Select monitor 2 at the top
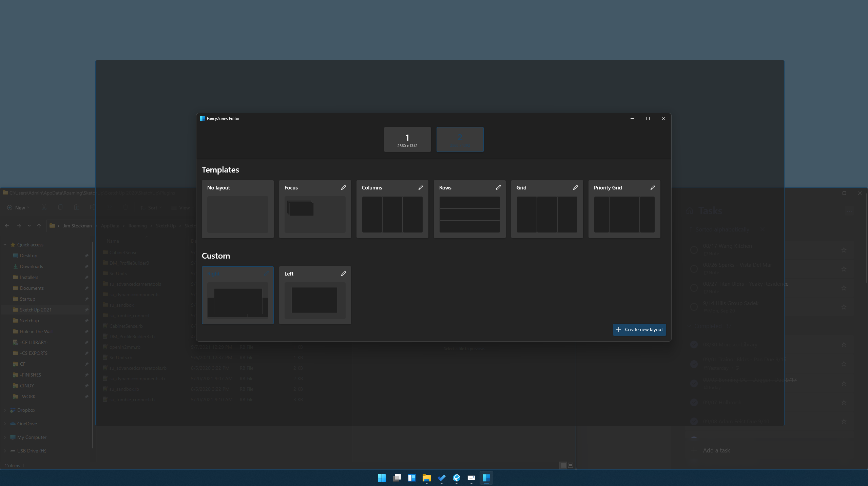Screen dimensions: 868x486 [460, 139]
